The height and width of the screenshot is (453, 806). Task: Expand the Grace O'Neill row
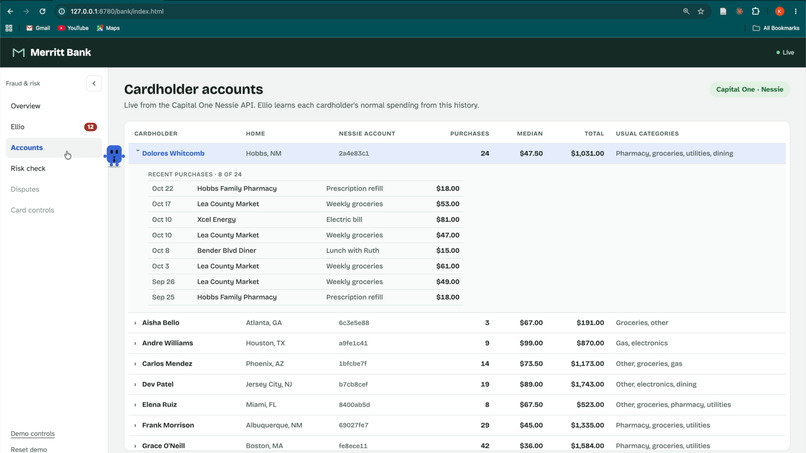tap(457, 445)
